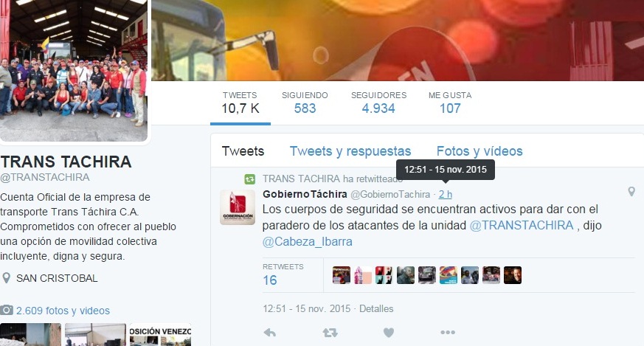644x346 pixels.
Task: Like the tweet with heart icon
Action: tap(389, 333)
